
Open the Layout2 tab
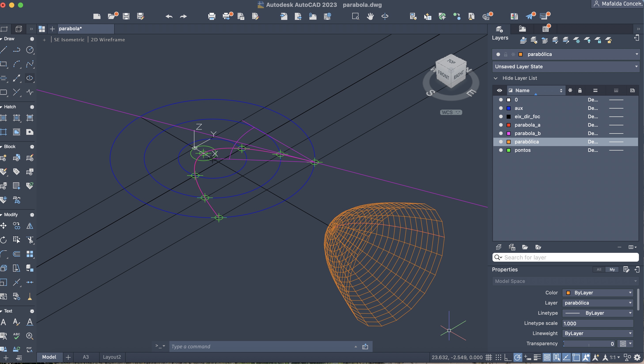(x=112, y=357)
